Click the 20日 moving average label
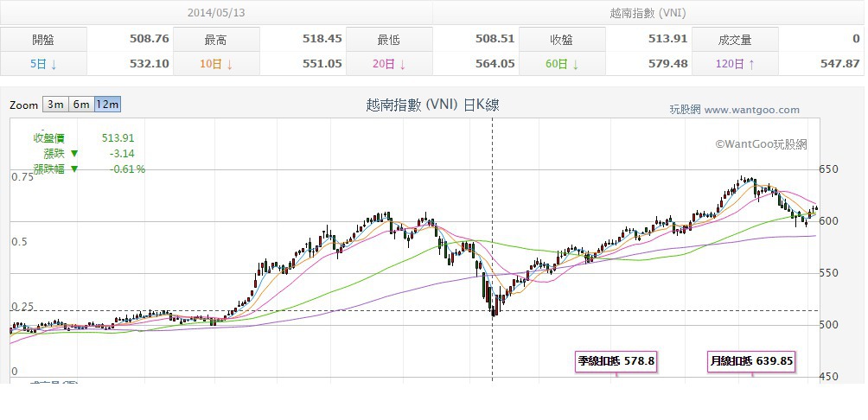The width and height of the screenshot is (868, 420). click(x=389, y=64)
